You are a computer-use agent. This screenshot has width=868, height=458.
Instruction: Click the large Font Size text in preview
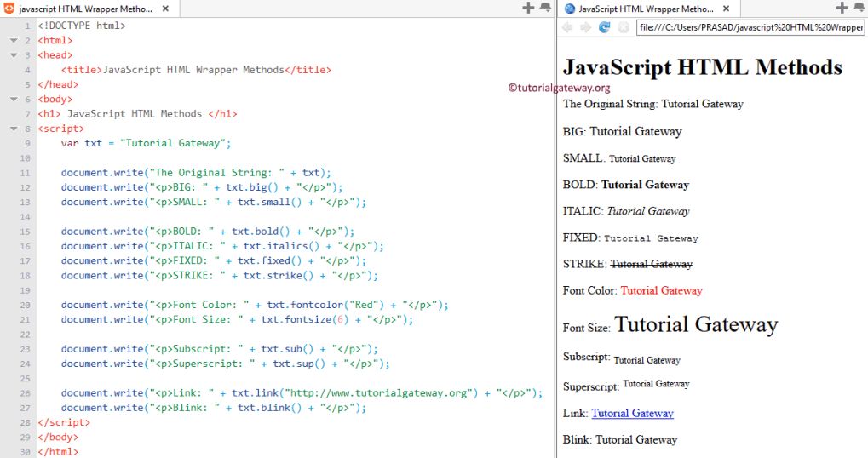[696, 324]
